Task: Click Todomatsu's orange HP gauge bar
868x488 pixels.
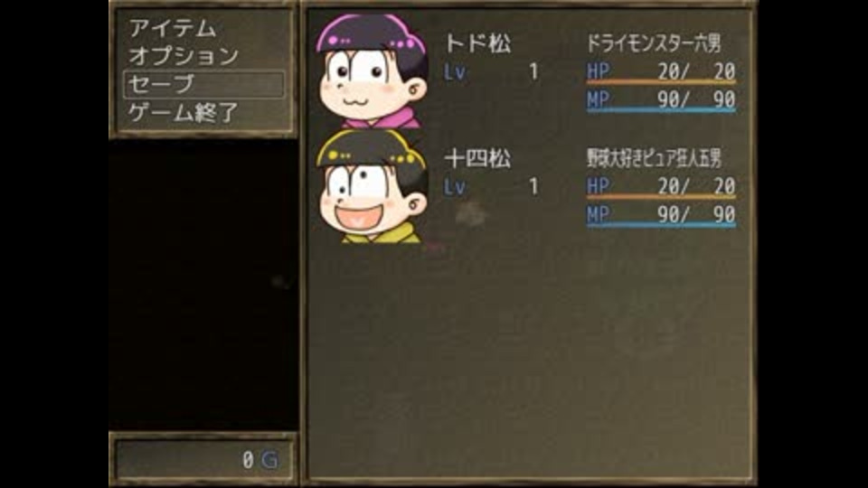Action: point(662,82)
